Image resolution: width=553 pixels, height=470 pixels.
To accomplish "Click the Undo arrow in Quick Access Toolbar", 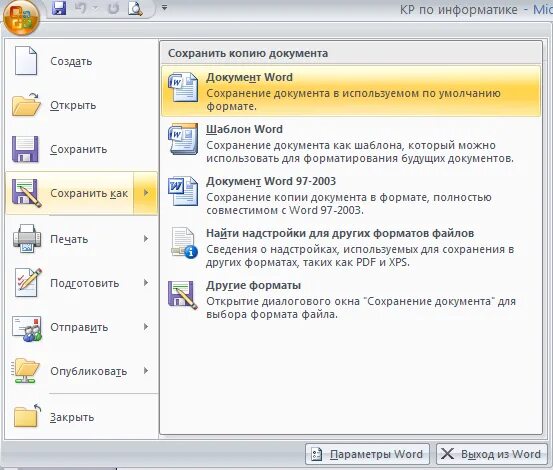I will click(x=80, y=8).
